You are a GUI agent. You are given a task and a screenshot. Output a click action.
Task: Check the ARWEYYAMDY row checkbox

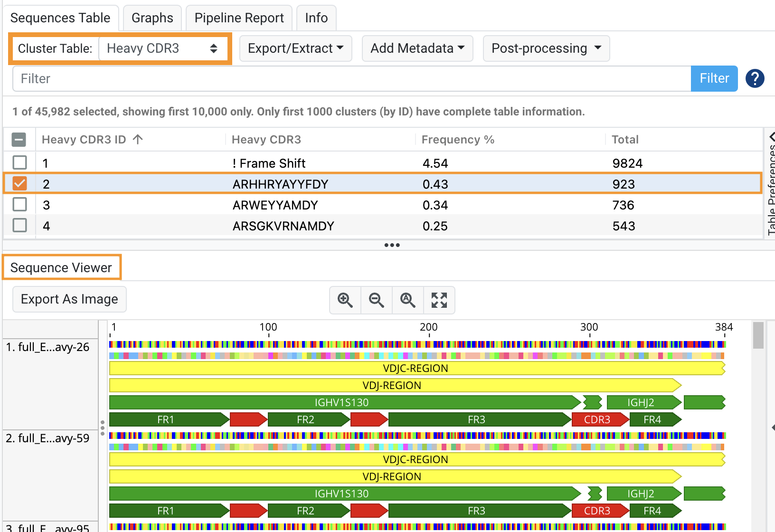coord(19,204)
